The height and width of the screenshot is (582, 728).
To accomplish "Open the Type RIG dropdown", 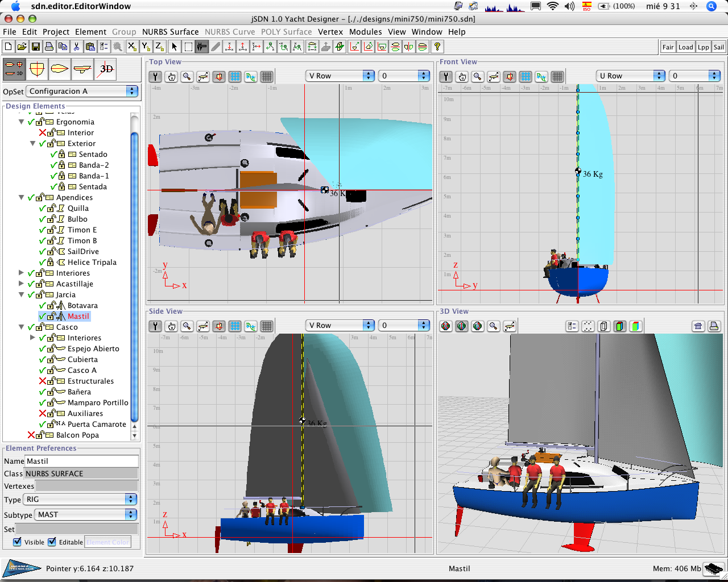I will [80, 499].
